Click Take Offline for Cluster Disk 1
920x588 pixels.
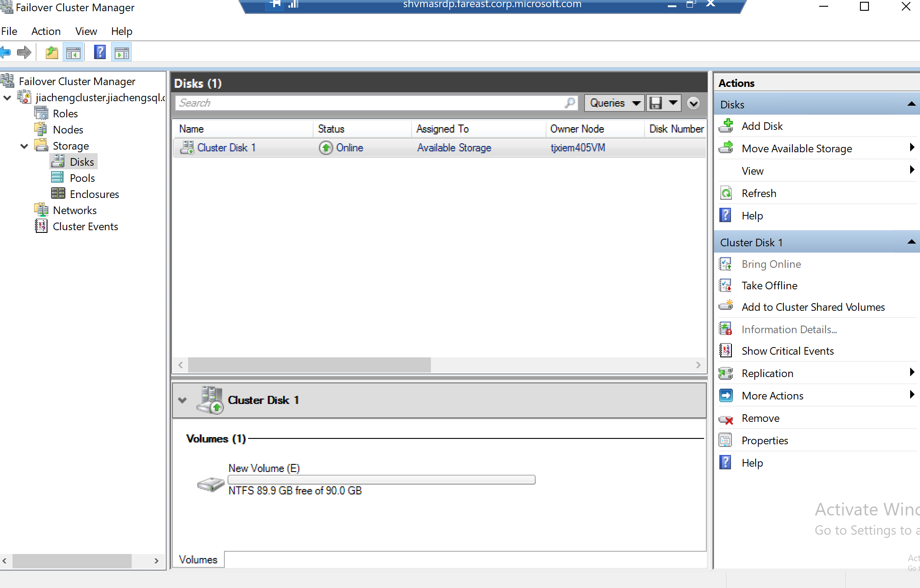(769, 286)
